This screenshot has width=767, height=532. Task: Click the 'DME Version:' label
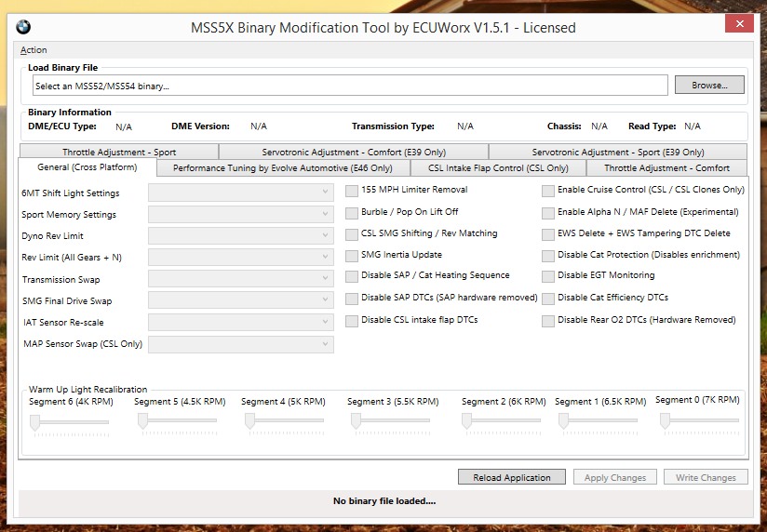point(200,126)
